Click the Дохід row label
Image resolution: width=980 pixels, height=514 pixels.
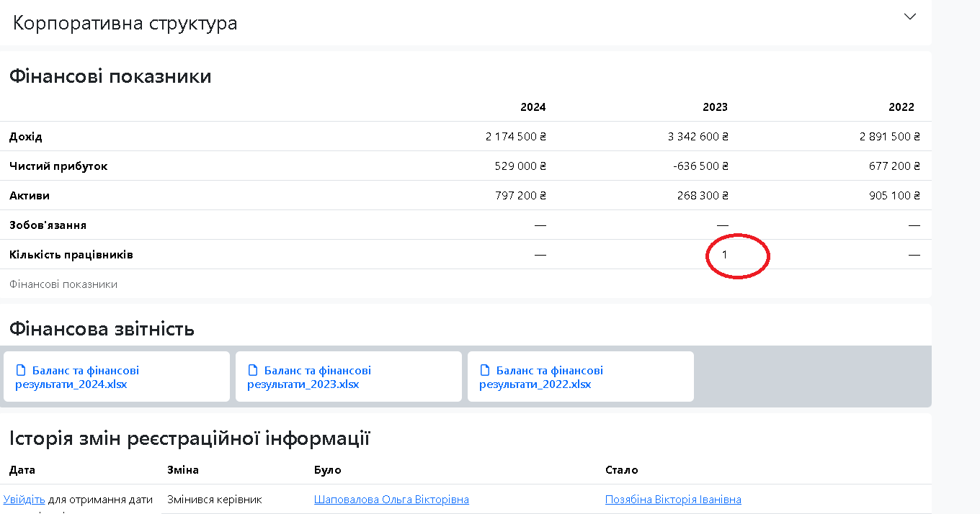click(x=26, y=137)
